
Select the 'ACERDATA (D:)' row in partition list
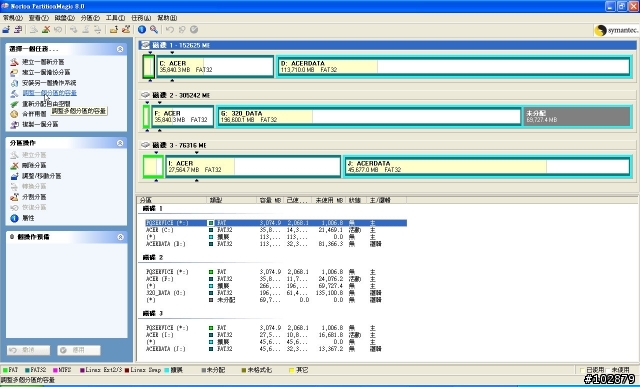[x=276, y=244]
